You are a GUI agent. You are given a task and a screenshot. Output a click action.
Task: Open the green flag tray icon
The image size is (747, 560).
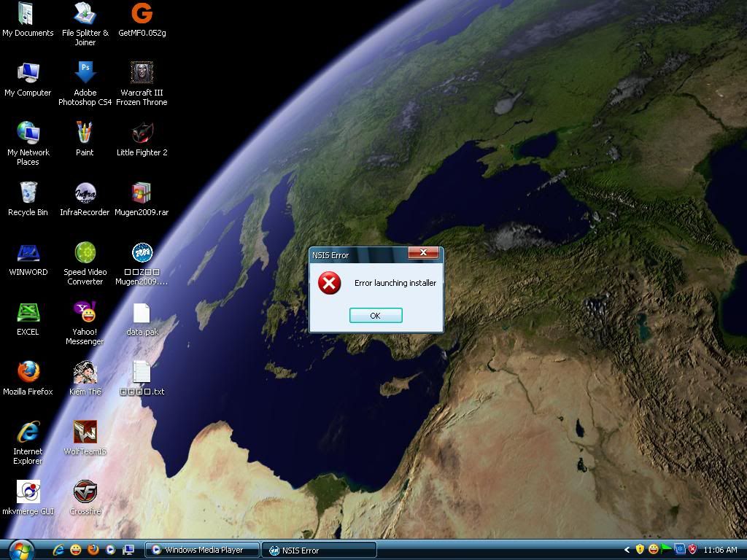point(667,550)
